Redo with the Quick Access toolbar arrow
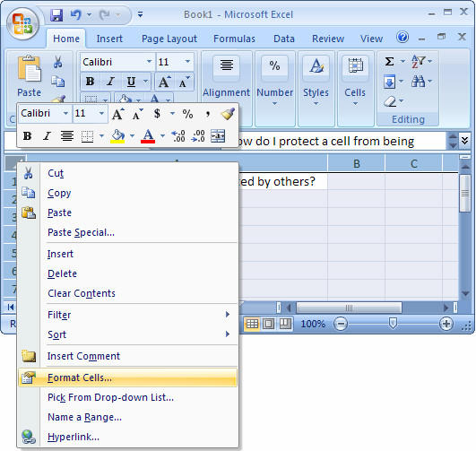 point(105,14)
